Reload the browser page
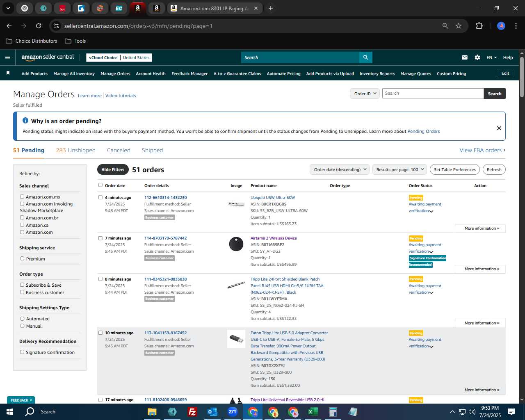This screenshot has width=525, height=420. 39,26
